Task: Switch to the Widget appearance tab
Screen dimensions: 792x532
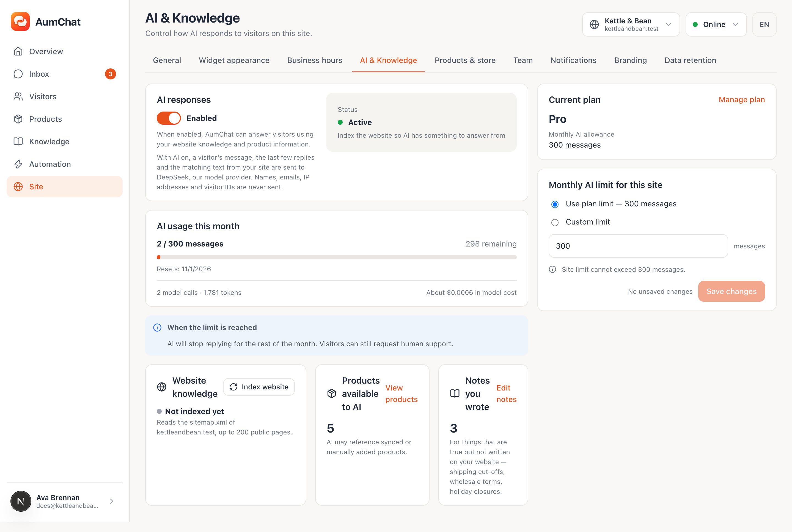Action: point(234,60)
